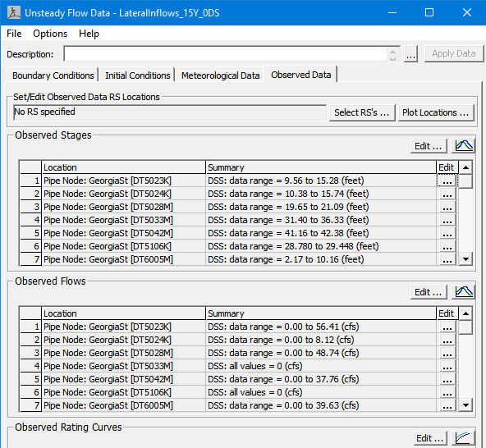Edit stage row for Pipe Node DT5023K

[x=447, y=181]
